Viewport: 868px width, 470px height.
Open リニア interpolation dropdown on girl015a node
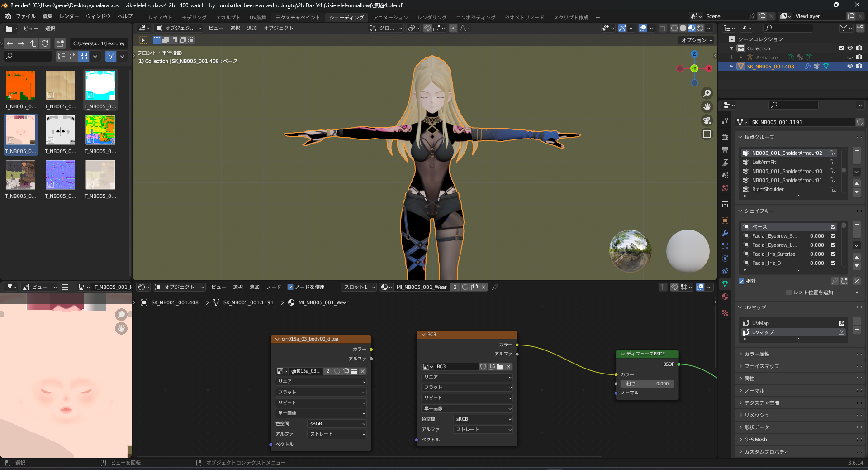pyautogui.click(x=321, y=382)
